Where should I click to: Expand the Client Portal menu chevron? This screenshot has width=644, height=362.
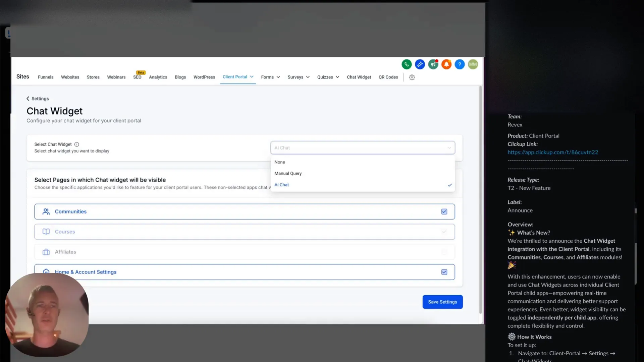coord(252,77)
